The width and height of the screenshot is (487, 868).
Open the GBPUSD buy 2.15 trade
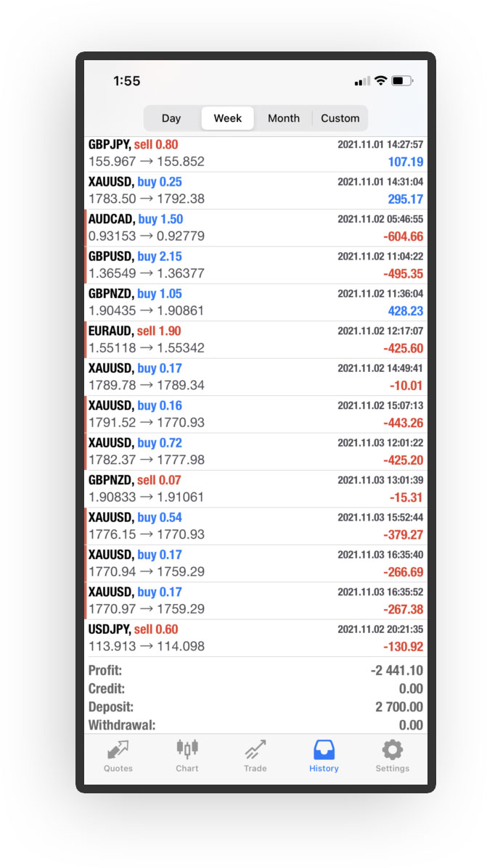pyautogui.click(x=255, y=265)
